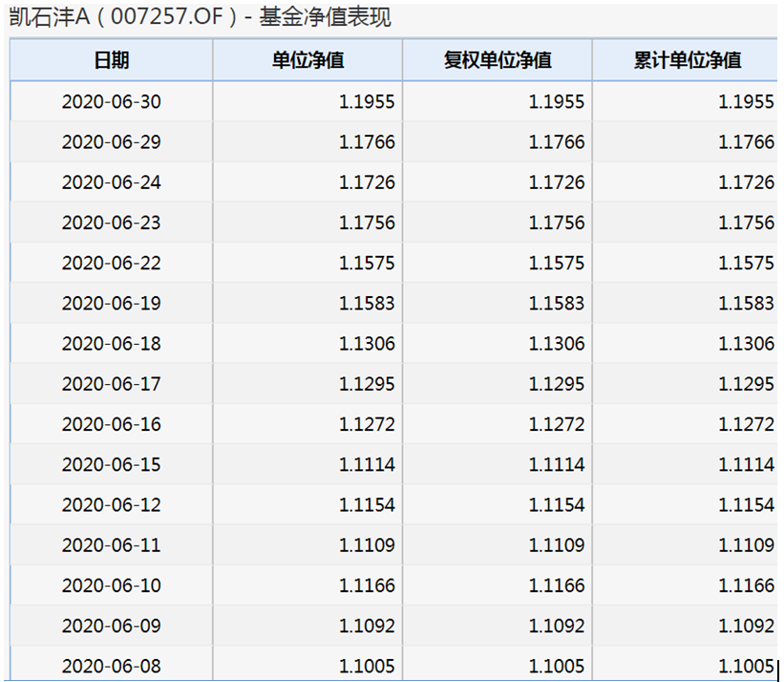Select date cell 2020-06-11

click(x=112, y=545)
